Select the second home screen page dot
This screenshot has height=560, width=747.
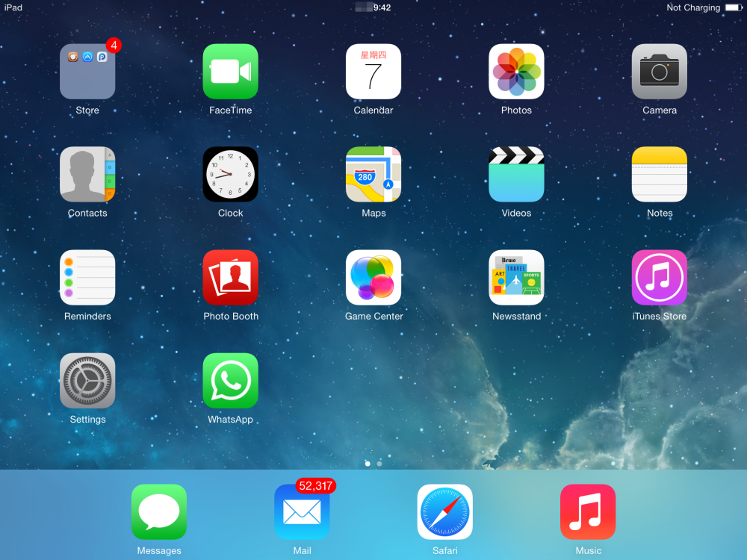click(379, 463)
